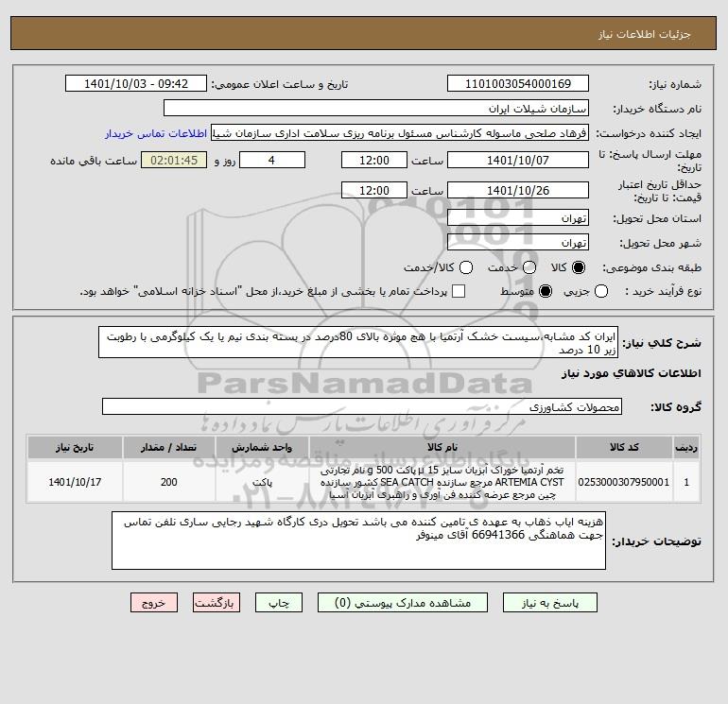The width and height of the screenshot is (728, 704).
Task: Click the need date cell 1401/10/17
Action: tap(75, 482)
